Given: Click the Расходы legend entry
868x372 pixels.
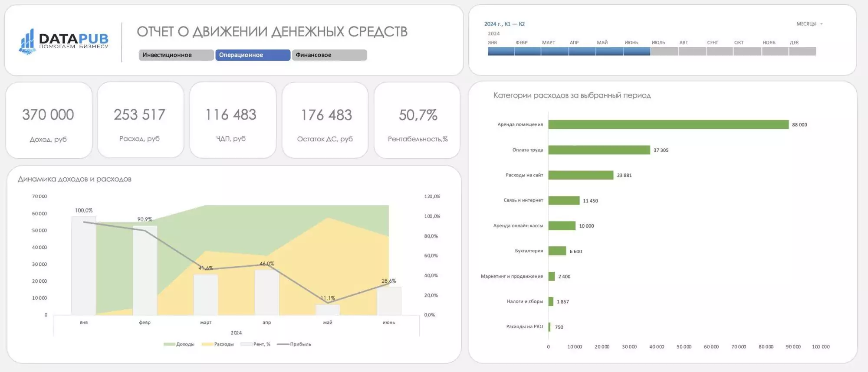Looking at the screenshot, I should point(217,344).
